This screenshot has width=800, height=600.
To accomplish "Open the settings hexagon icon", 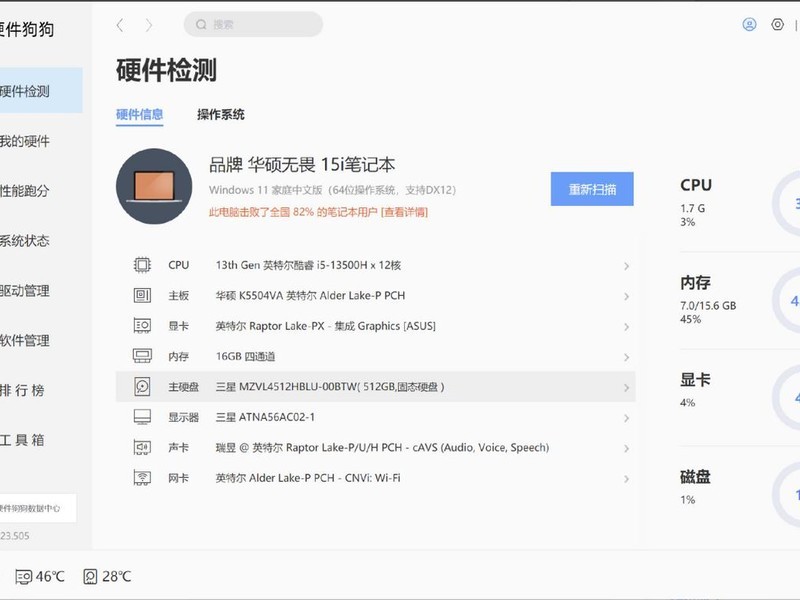I will point(777,24).
